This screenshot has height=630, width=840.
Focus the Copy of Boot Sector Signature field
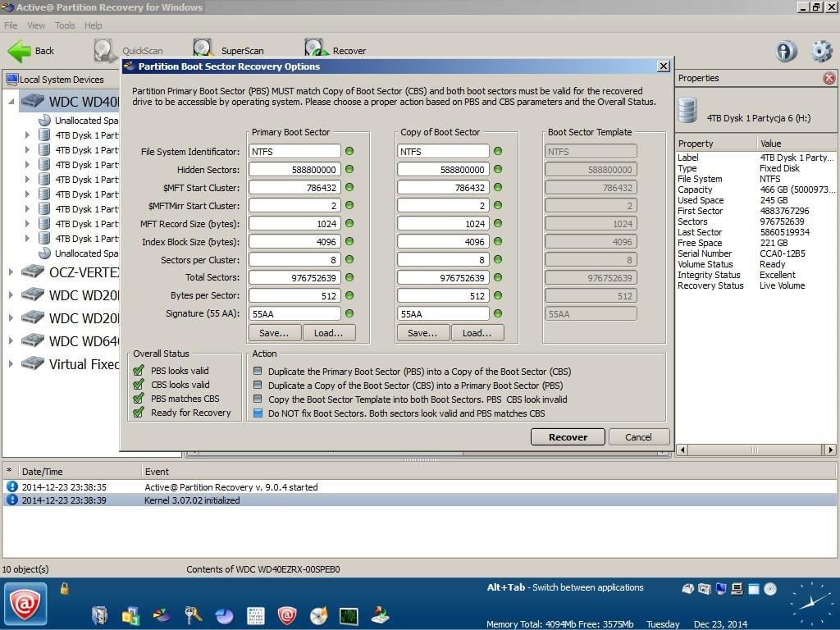pyautogui.click(x=443, y=314)
